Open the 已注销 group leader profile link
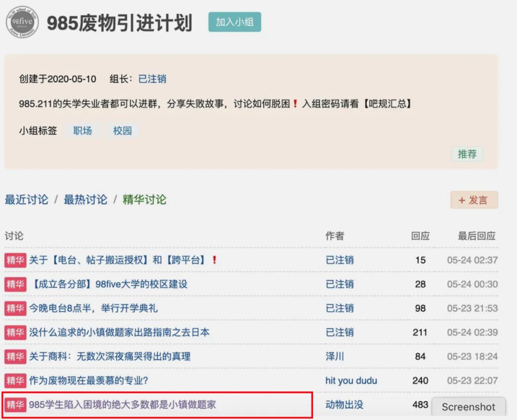Image resolution: width=517 pixels, height=420 pixels. pos(152,79)
